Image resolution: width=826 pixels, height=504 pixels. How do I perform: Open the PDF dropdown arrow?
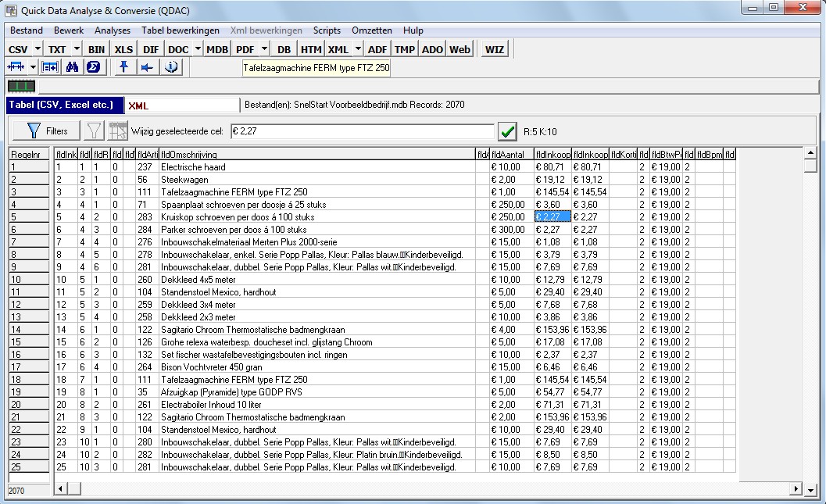pyautogui.click(x=265, y=49)
